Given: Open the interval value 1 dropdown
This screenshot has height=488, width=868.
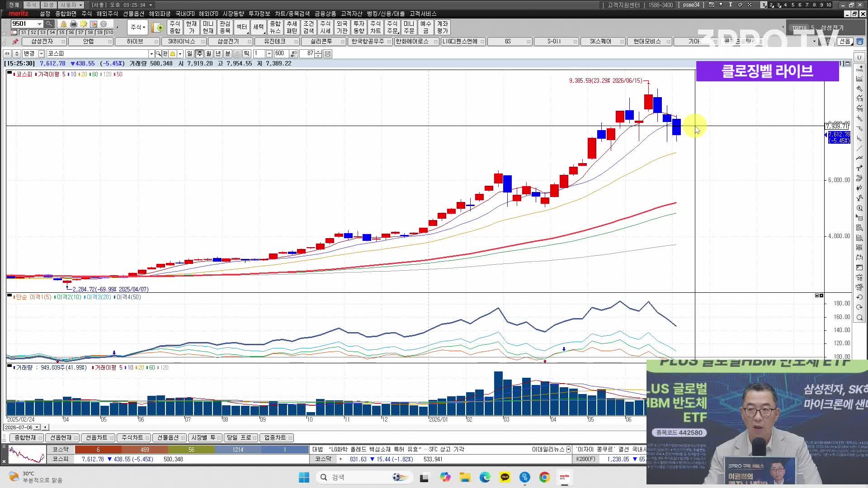Looking at the screenshot, I should (x=269, y=54).
